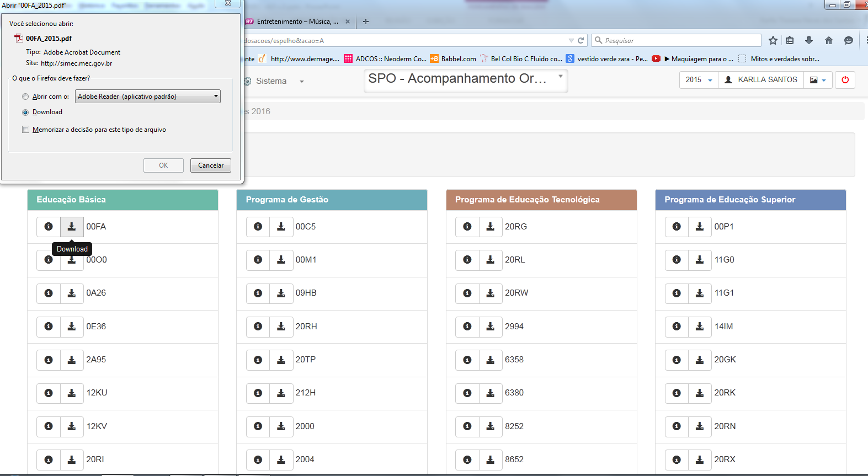868x476 pixels.
Task: Download the 6358 file
Action: [490, 360]
